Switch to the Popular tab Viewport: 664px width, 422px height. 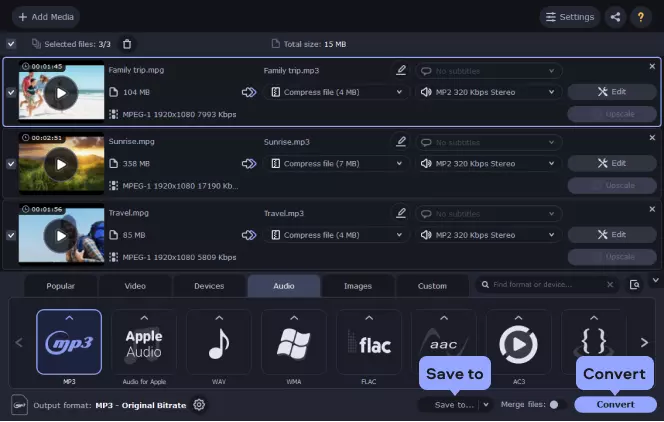coord(61,286)
